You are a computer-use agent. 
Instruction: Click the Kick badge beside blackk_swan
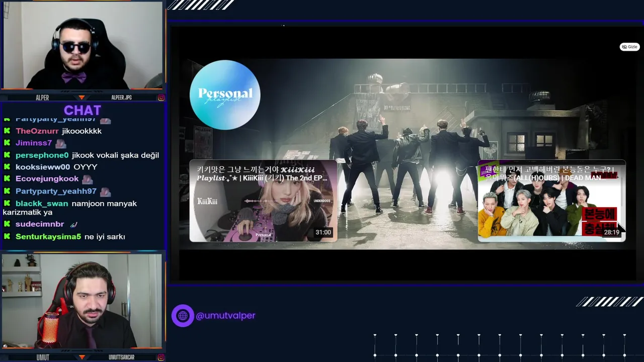point(7,203)
